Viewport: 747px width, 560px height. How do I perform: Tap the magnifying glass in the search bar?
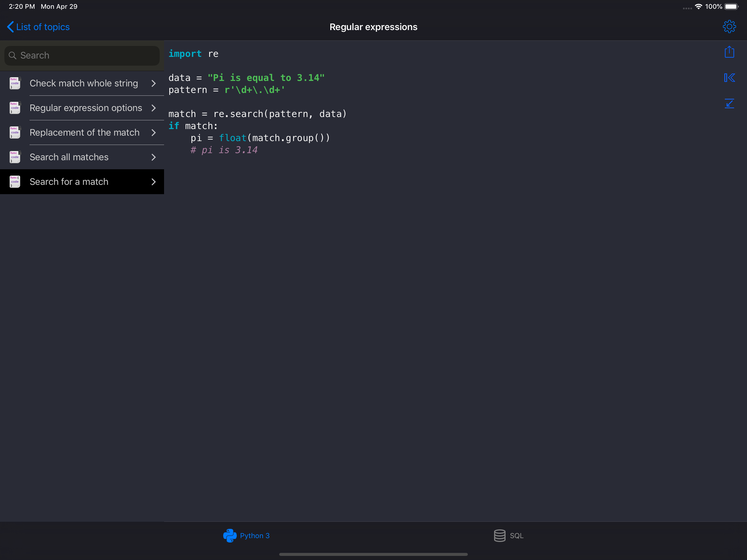[x=13, y=56]
